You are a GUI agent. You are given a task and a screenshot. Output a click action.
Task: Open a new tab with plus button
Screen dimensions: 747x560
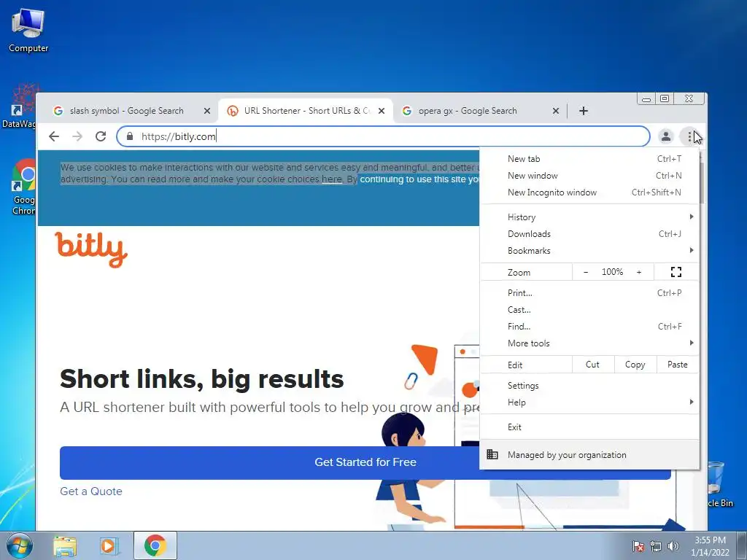(x=583, y=111)
